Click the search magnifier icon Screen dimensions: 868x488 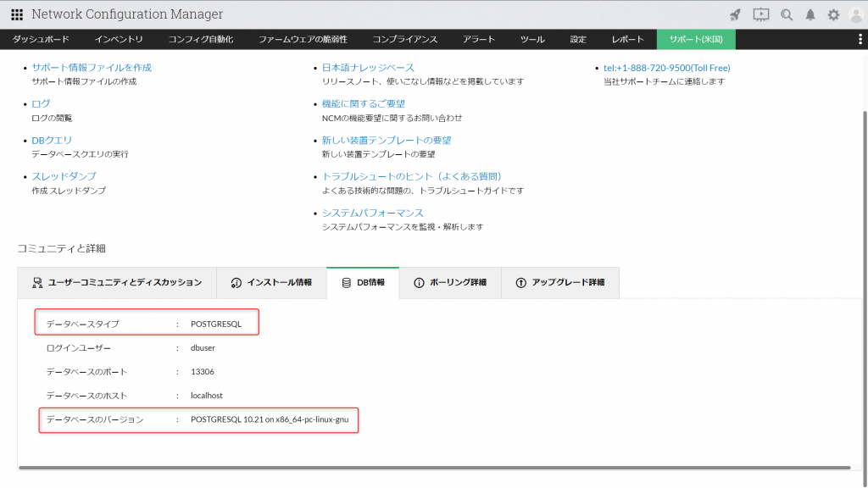[x=787, y=15]
